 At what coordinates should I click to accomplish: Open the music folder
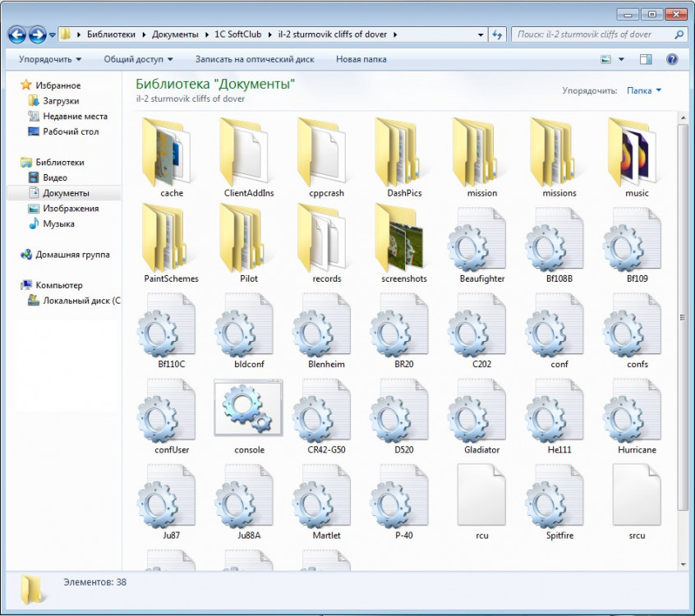pyautogui.click(x=637, y=154)
